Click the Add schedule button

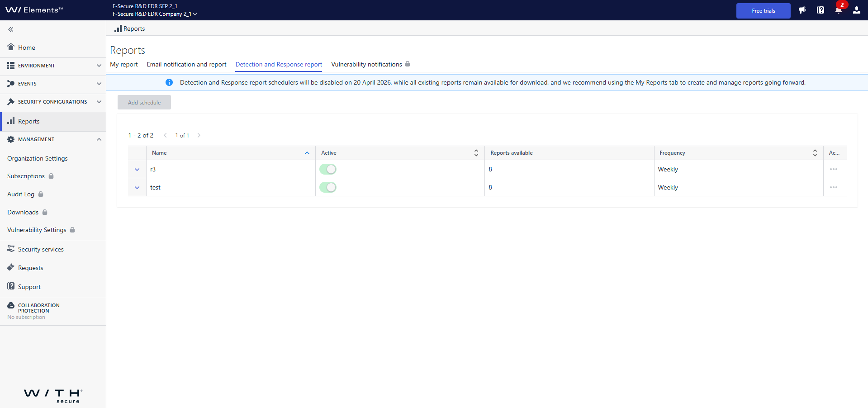(x=144, y=102)
